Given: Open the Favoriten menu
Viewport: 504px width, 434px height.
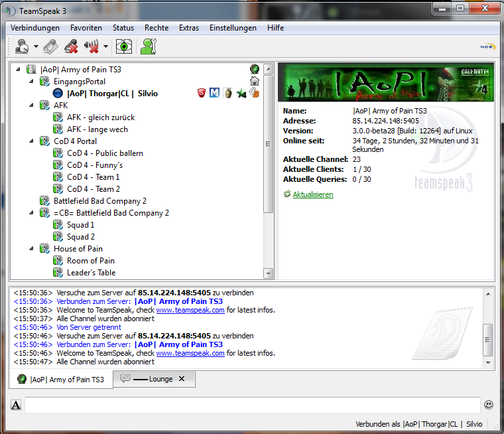Looking at the screenshot, I should [x=86, y=28].
